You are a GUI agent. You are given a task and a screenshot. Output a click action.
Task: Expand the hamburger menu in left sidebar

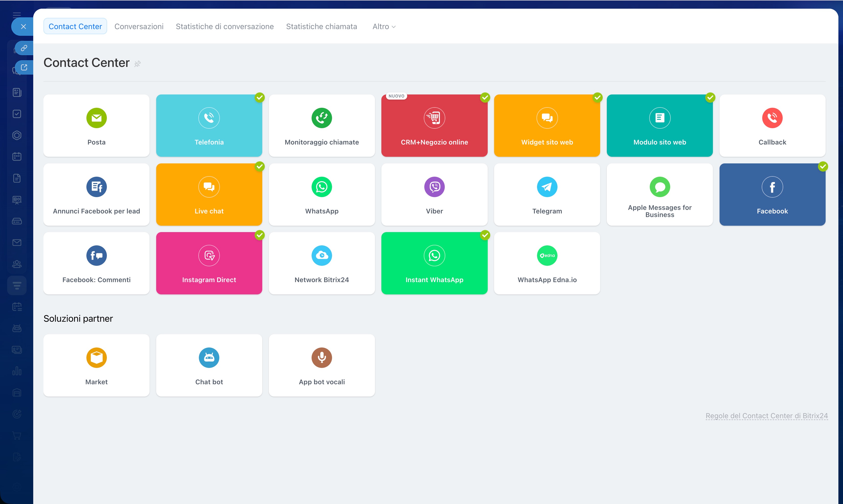(17, 15)
